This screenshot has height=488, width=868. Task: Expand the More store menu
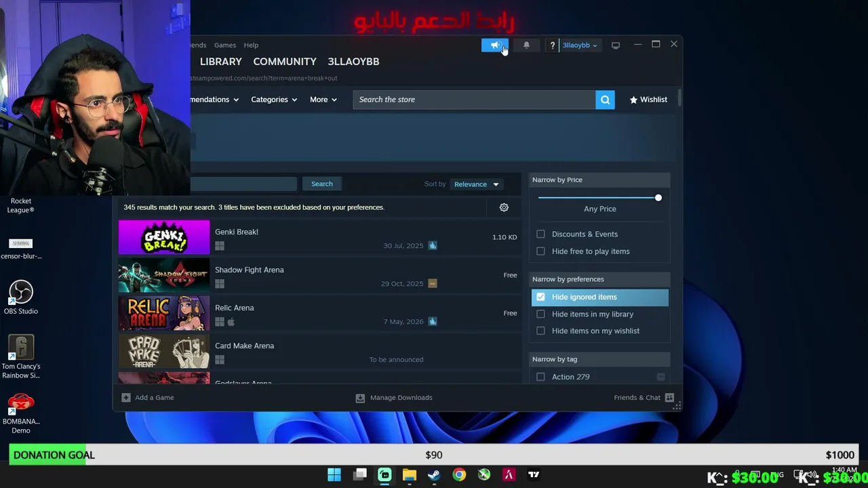click(323, 100)
